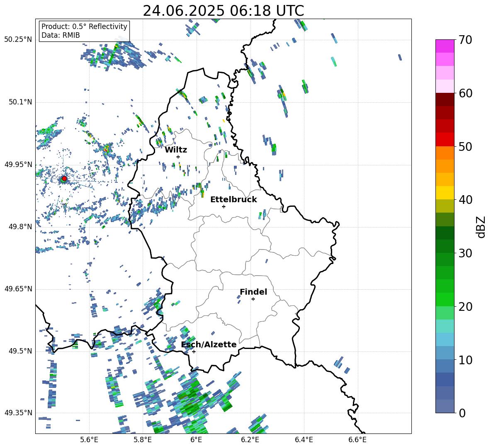Pick the yellow swatch just above 40 dBZ
Viewport: 491px width, 448px height.
[445, 193]
